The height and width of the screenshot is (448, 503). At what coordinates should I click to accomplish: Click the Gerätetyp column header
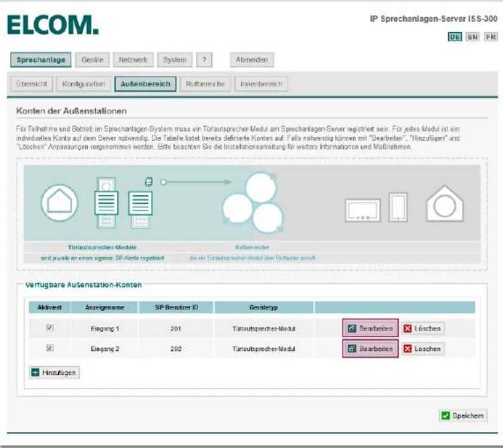263,307
